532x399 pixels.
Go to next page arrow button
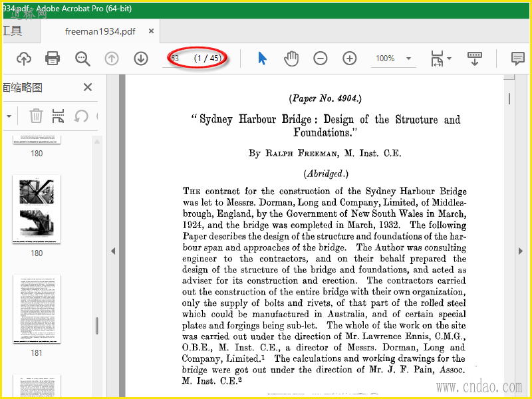tap(140, 59)
